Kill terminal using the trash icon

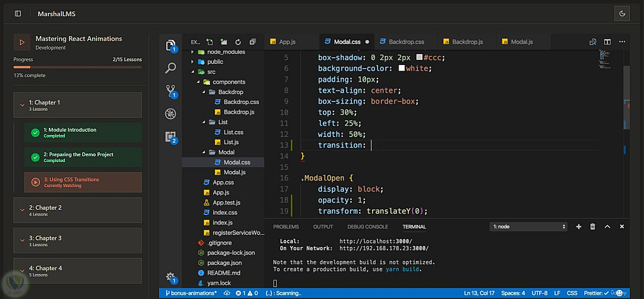(x=592, y=227)
